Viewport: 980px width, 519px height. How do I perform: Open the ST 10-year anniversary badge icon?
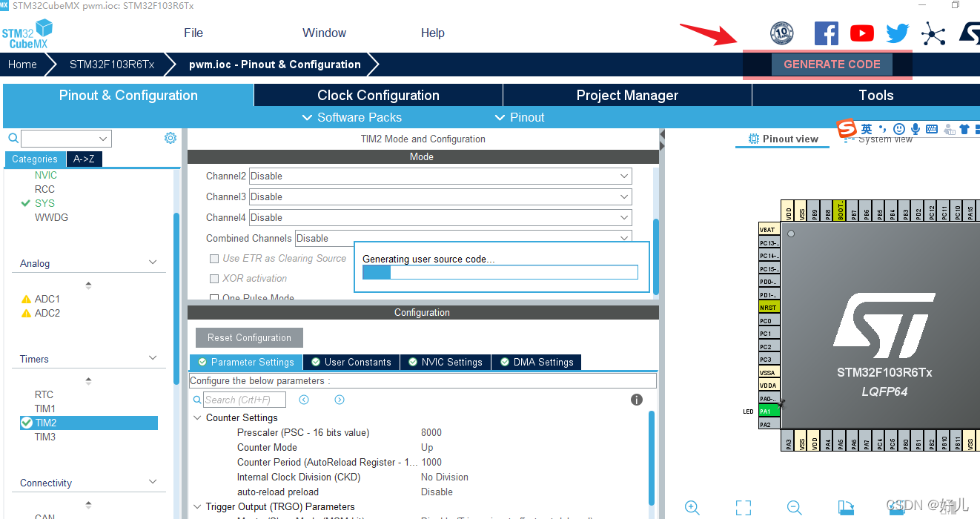(x=782, y=33)
